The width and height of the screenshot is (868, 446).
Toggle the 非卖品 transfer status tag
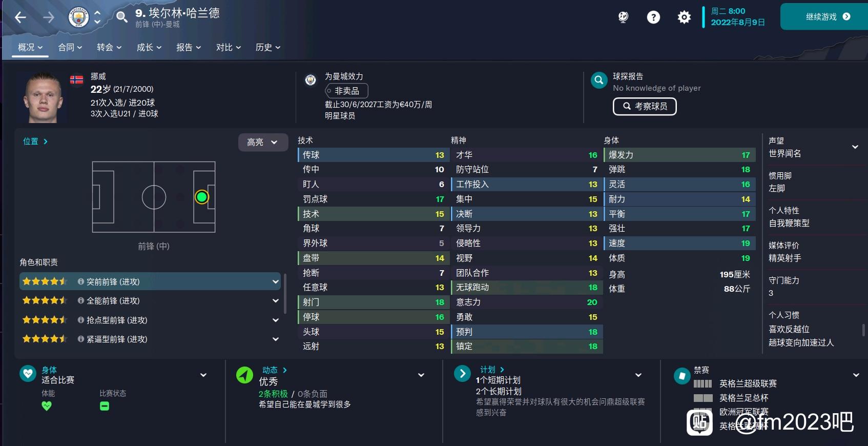click(x=346, y=91)
